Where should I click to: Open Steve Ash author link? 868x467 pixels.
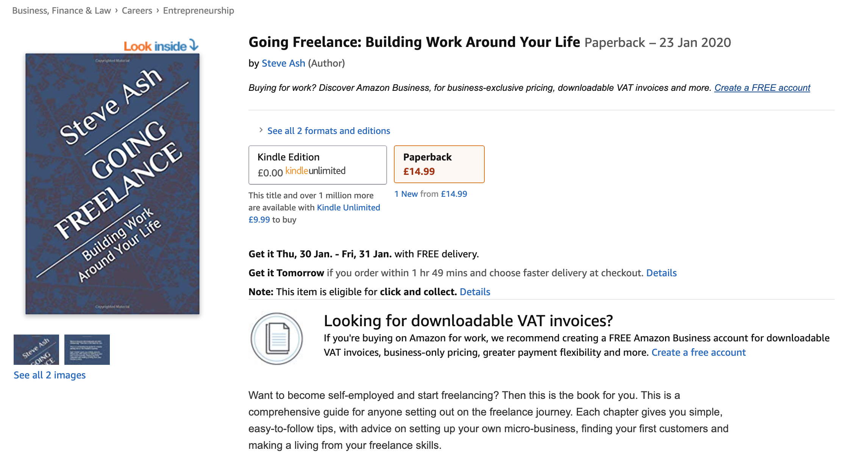point(283,63)
